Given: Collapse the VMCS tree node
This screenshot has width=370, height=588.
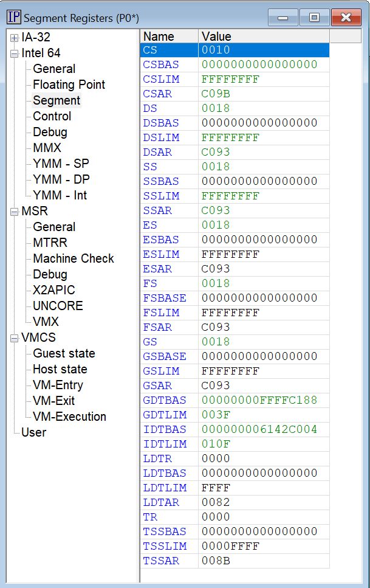Looking at the screenshot, I should point(14,338).
